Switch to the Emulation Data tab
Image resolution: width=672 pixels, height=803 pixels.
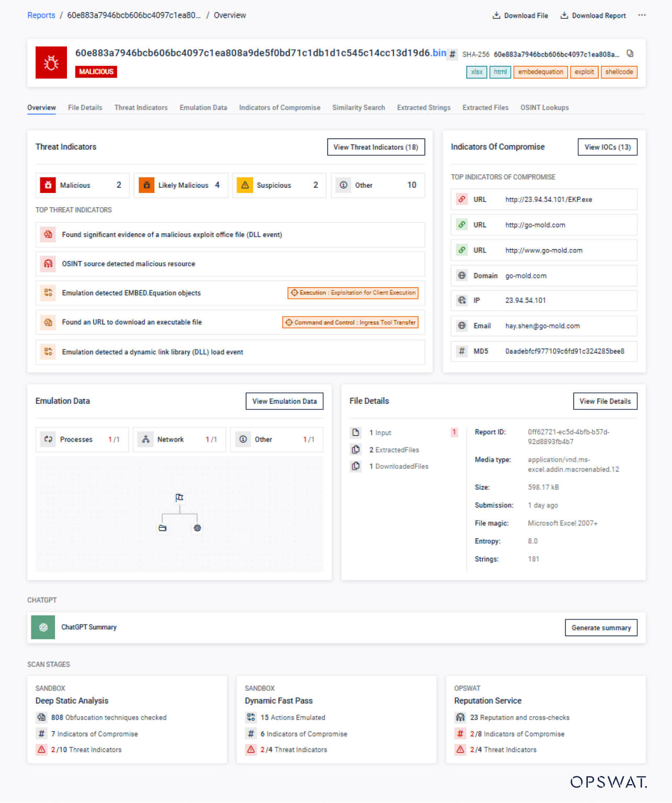[x=203, y=108]
